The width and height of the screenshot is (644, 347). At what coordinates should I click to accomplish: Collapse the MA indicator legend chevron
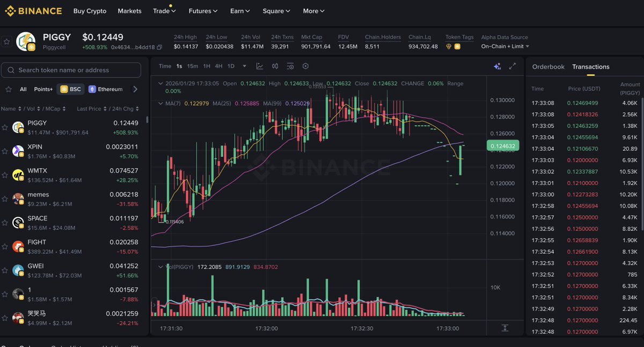[160, 103]
